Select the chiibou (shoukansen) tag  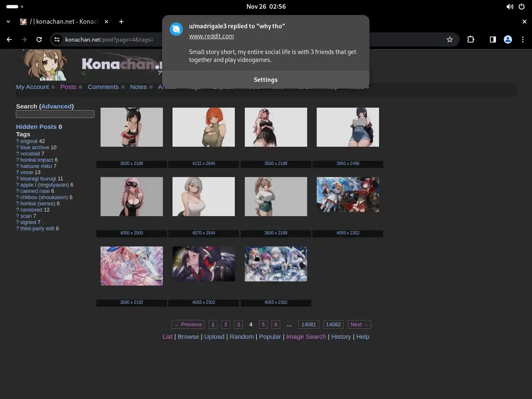point(44,197)
